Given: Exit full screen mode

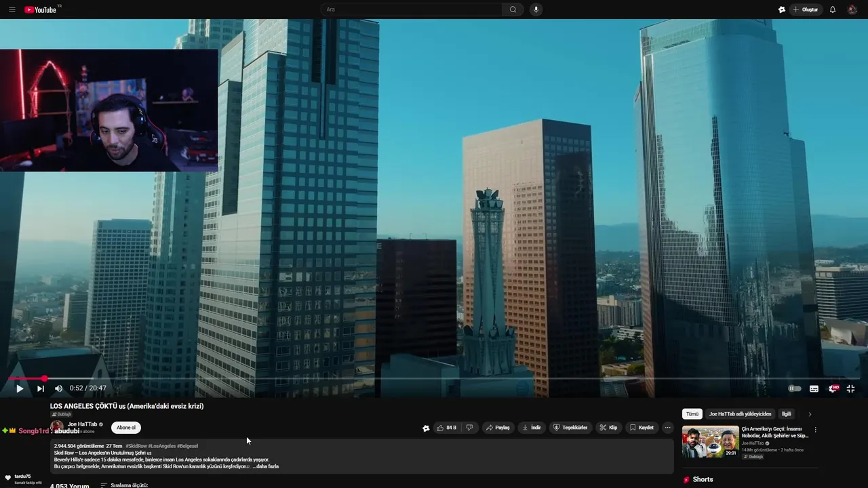Looking at the screenshot, I should click(x=850, y=388).
